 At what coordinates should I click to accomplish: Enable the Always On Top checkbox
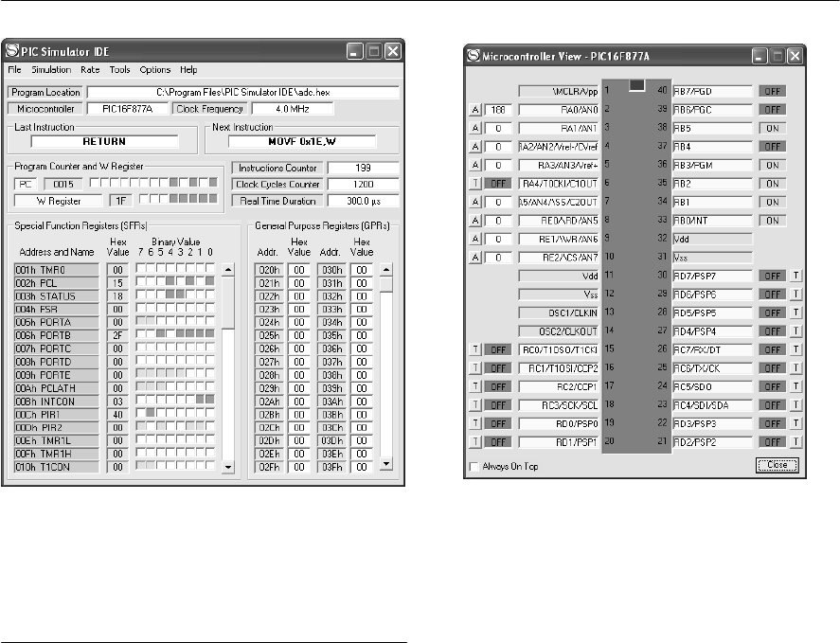click(x=474, y=467)
